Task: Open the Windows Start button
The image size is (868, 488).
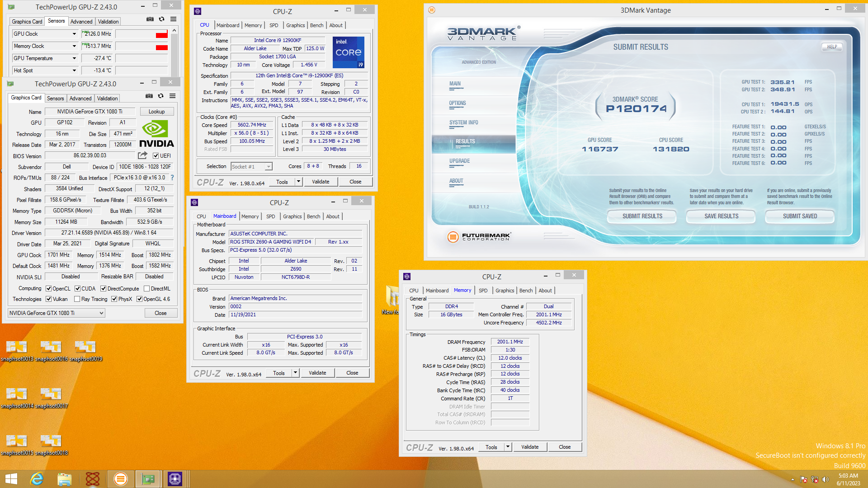Action: 11,479
